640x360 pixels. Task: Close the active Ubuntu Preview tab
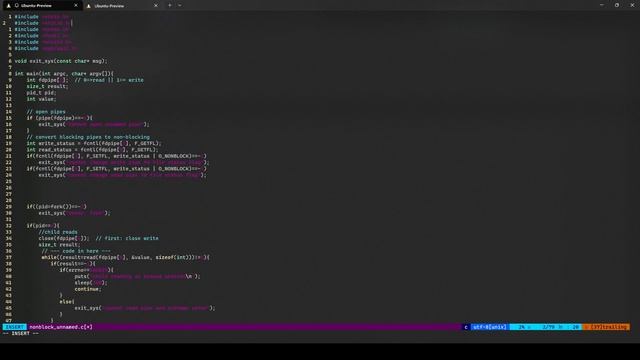76,6
